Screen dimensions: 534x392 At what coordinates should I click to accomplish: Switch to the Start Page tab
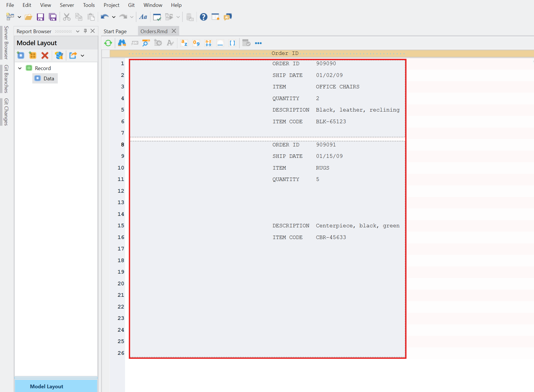[115, 31]
